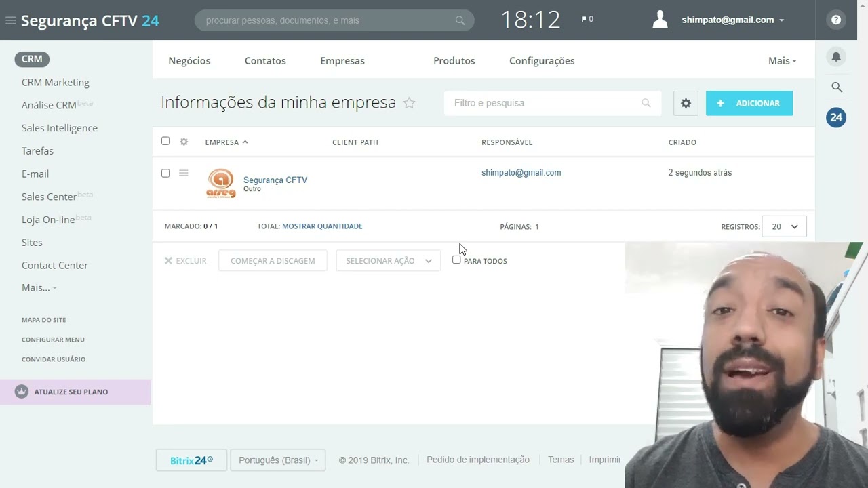Check the Segurança CFTV row checkbox
Viewport: 868px width, 488px height.
(165, 173)
